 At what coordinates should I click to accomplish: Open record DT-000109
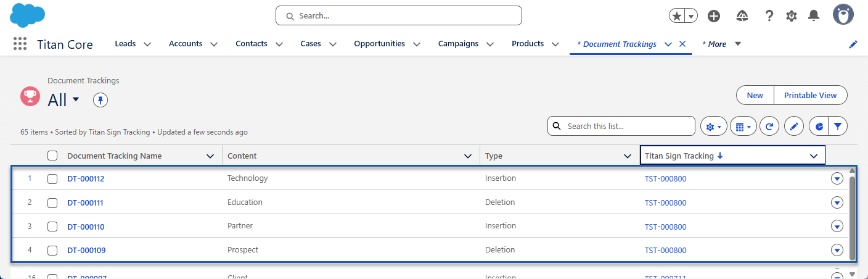click(86, 251)
